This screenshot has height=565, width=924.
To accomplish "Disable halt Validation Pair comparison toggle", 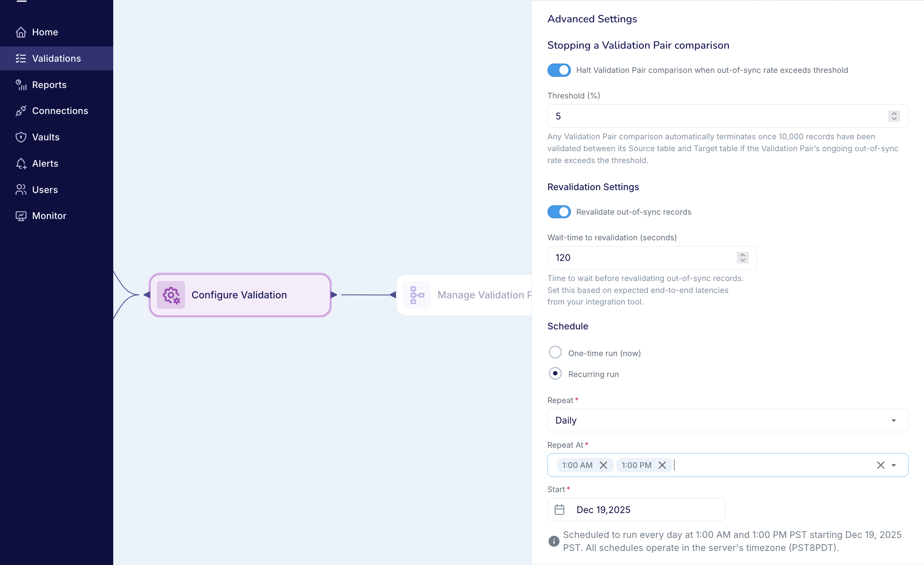I will [559, 70].
